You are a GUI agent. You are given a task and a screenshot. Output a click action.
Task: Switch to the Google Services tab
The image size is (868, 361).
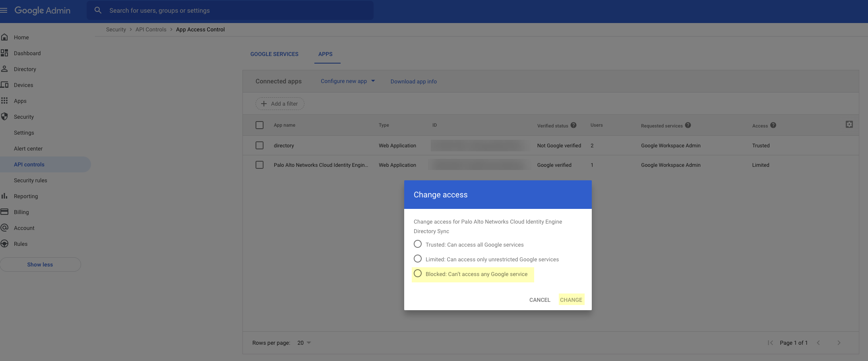tap(274, 54)
